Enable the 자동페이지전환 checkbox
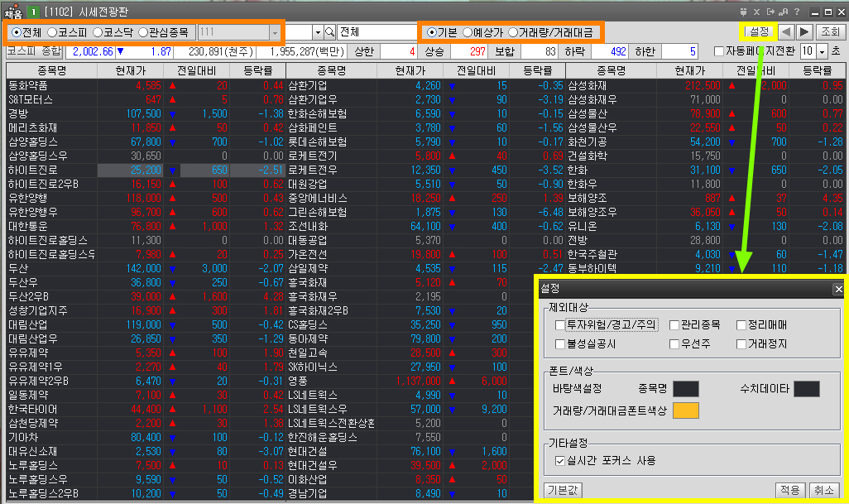 (718, 51)
